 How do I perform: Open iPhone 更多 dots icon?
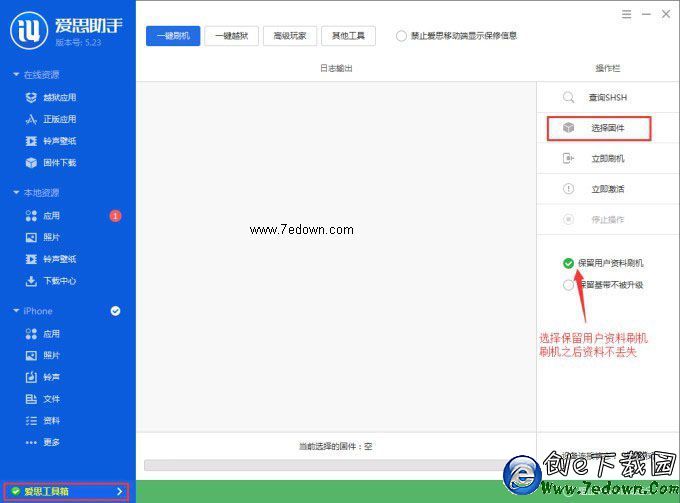click(x=31, y=442)
